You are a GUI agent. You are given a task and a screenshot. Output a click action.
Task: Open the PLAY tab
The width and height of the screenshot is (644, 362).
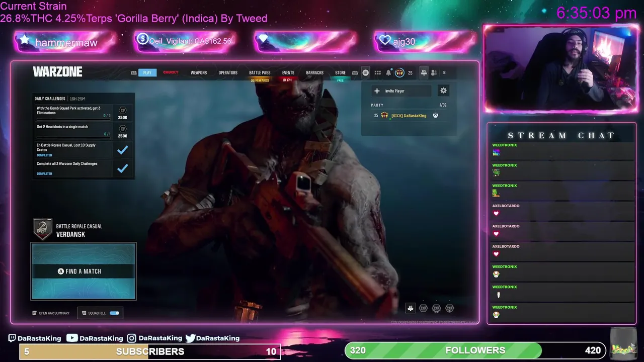click(147, 73)
